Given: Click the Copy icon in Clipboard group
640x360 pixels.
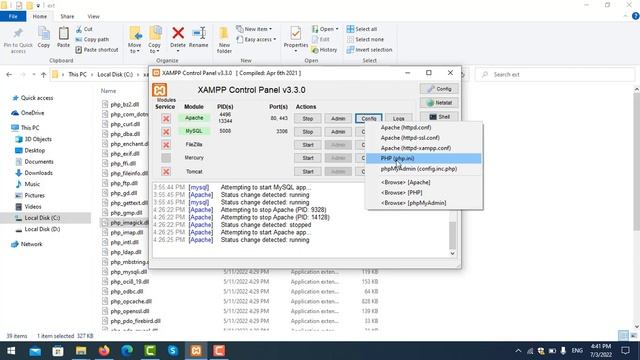Looking at the screenshot, I should pos(44,37).
